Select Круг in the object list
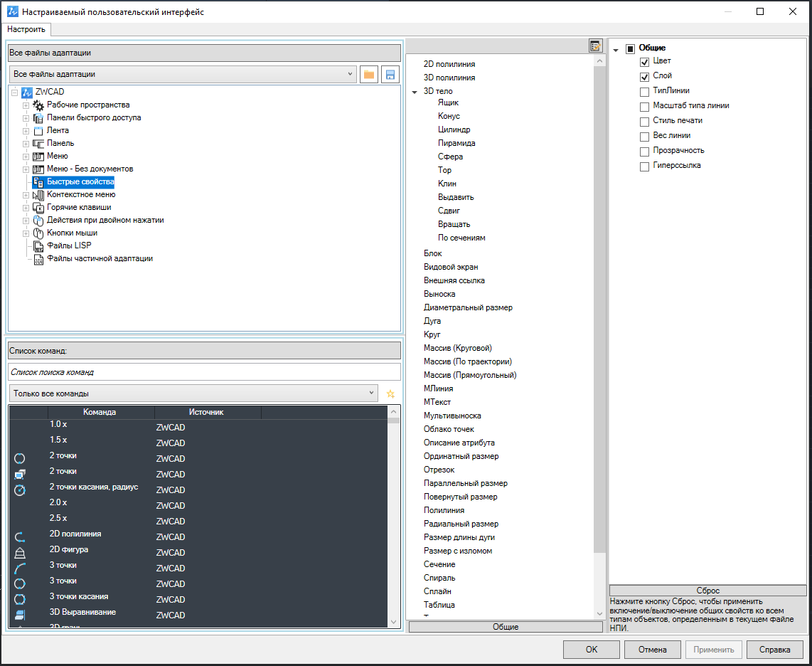 pos(432,334)
